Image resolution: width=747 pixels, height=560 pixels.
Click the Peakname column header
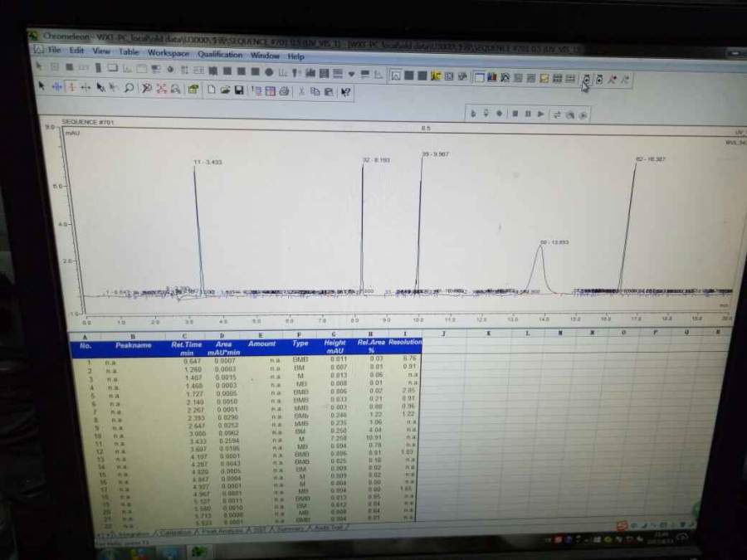tap(134, 345)
